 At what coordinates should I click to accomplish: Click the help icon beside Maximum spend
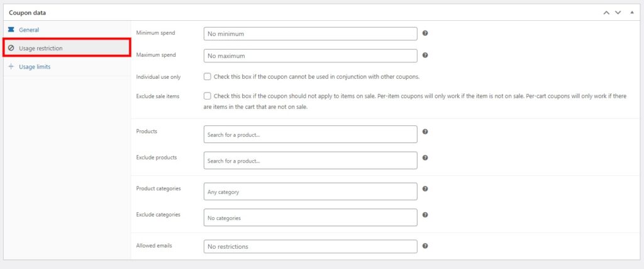point(425,55)
